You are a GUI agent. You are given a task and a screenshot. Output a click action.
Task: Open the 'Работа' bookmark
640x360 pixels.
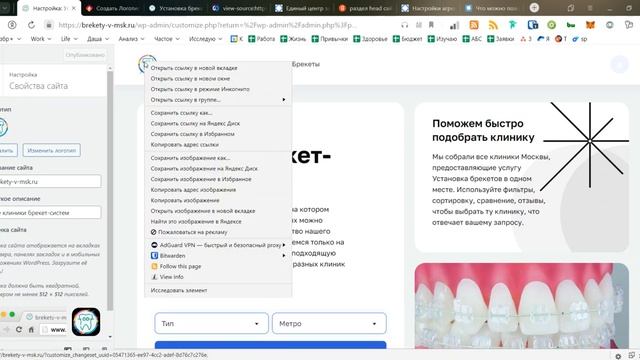261,39
